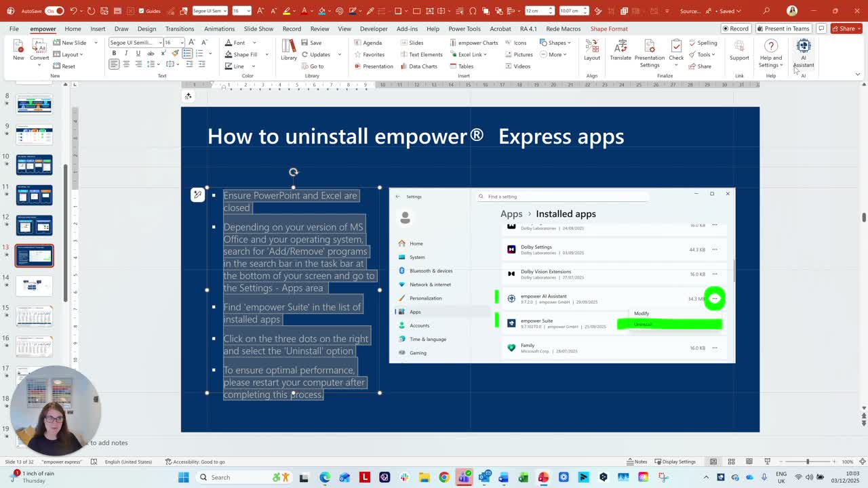Screen dimensions: 868x488
Task: Click the Convert icon
Action: point(39,50)
